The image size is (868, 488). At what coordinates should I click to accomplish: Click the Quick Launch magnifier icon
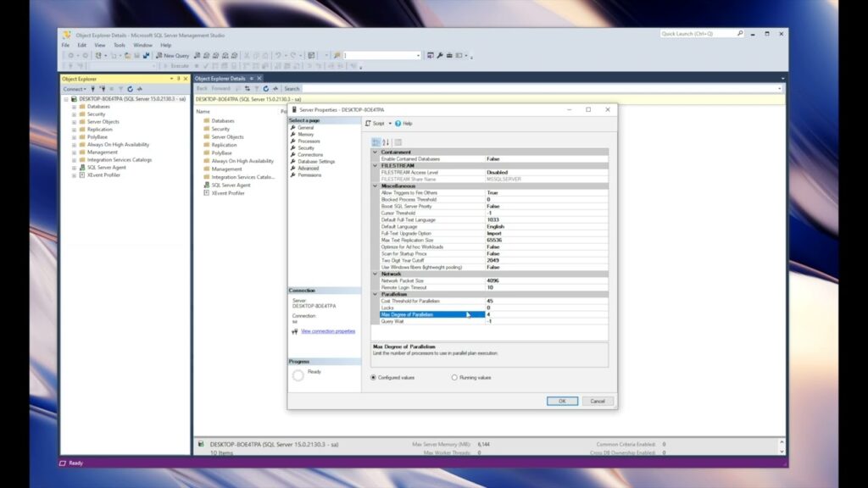[740, 34]
